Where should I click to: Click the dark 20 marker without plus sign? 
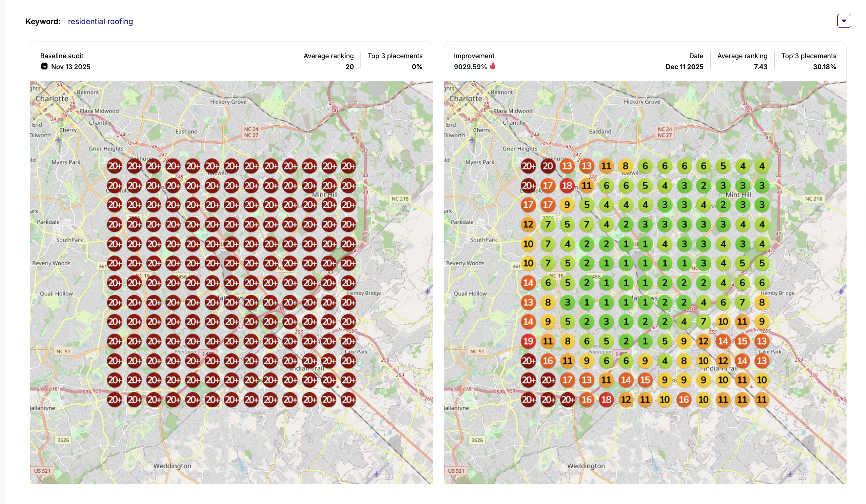tap(548, 166)
